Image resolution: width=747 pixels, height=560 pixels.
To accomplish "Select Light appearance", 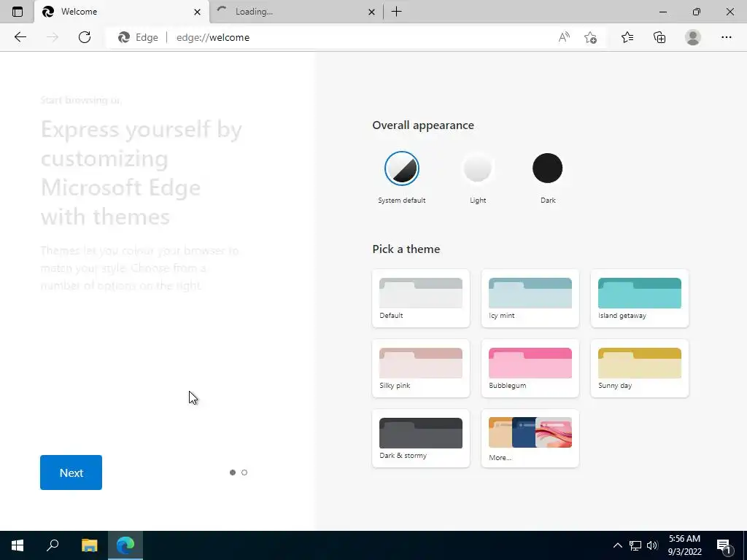I will pyautogui.click(x=477, y=168).
